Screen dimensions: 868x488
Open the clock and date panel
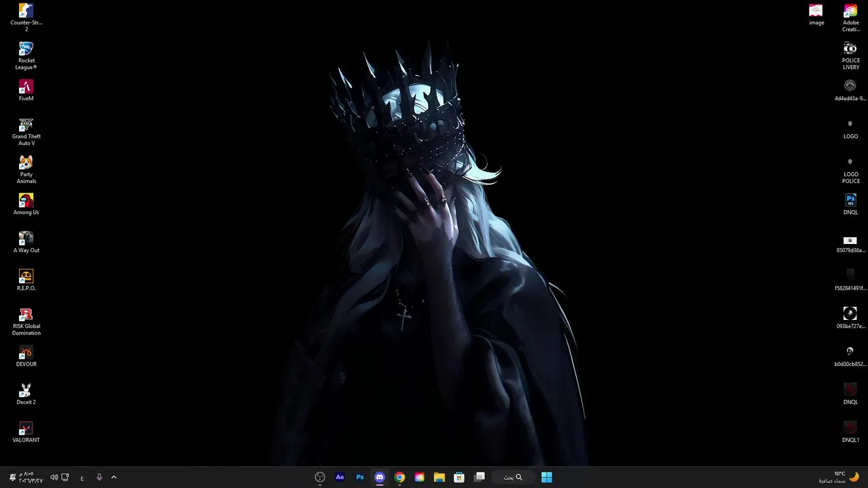click(31, 477)
